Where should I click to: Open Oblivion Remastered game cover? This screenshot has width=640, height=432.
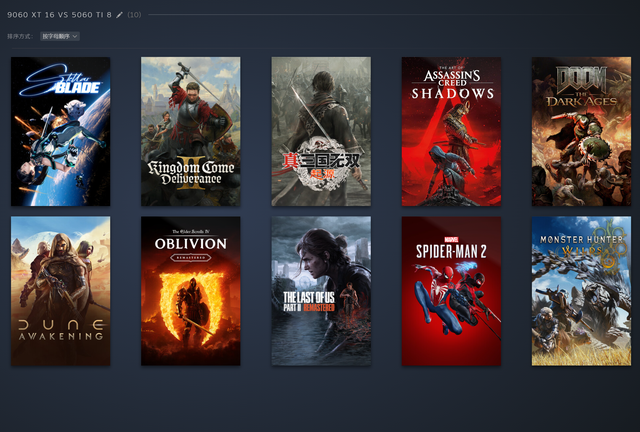click(191, 291)
